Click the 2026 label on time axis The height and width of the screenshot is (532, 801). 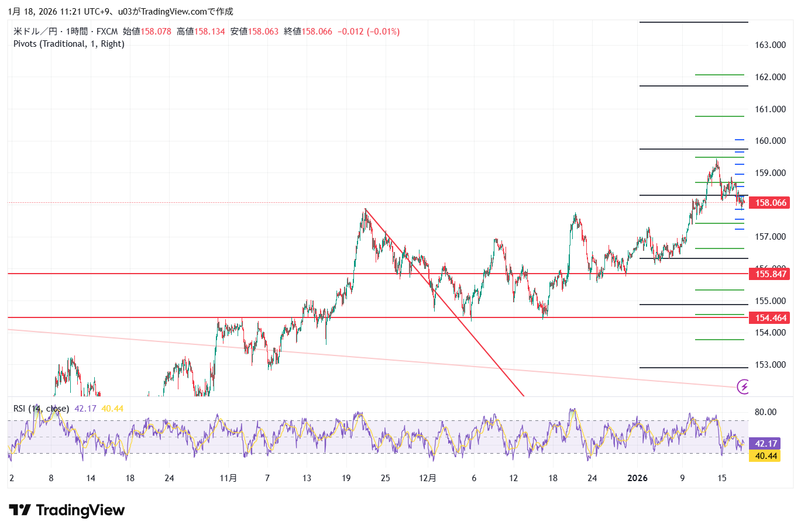(x=637, y=478)
